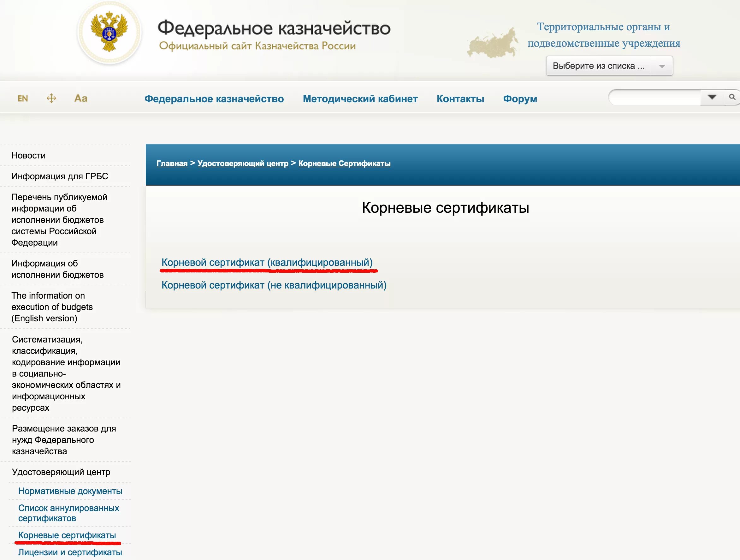Open 'Новости' in the sidebar
The image size is (740, 560).
point(28,155)
